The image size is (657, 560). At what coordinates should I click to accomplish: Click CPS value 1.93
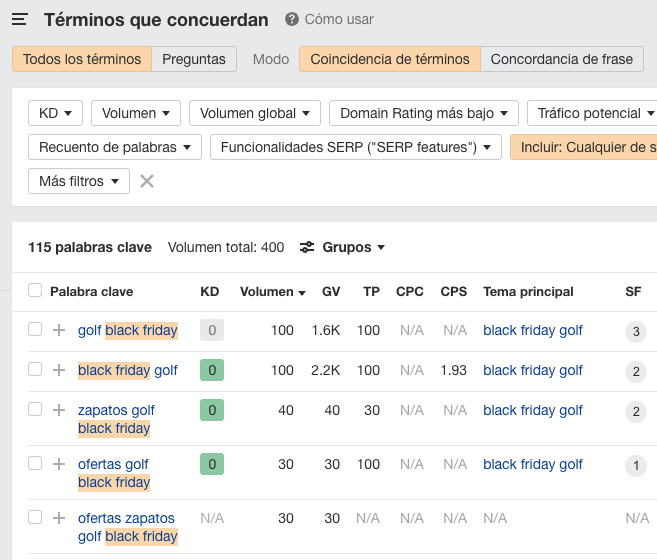(x=453, y=370)
